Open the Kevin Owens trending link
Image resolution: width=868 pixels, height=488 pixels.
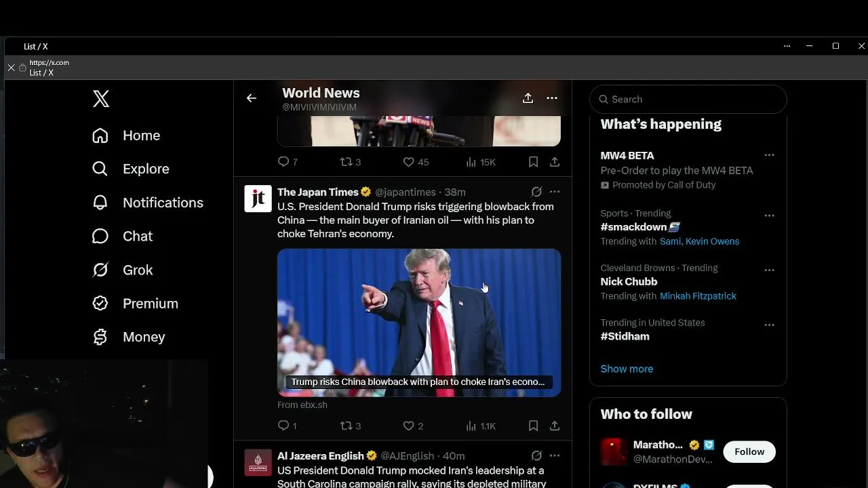(712, 241)
